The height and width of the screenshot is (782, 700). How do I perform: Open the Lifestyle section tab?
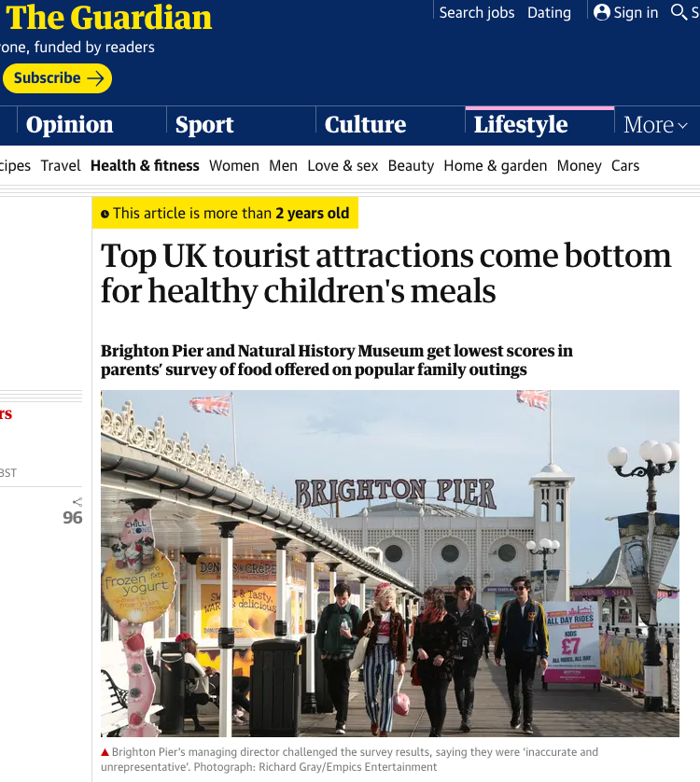click(x=521, y=124)
